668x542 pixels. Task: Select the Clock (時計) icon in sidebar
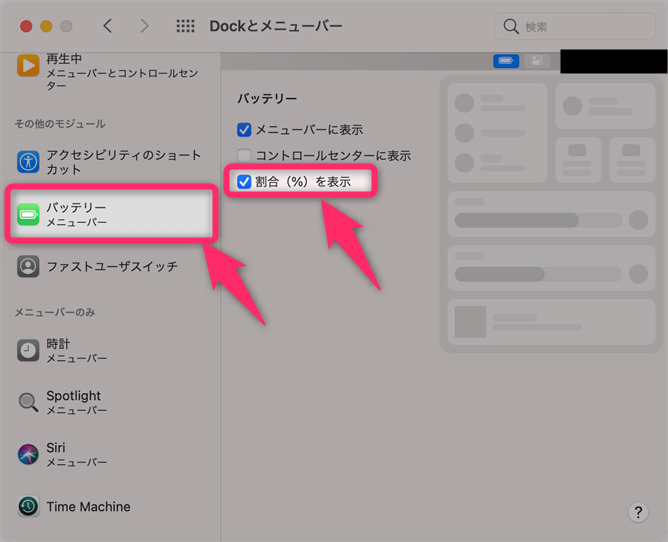point(29,350)
